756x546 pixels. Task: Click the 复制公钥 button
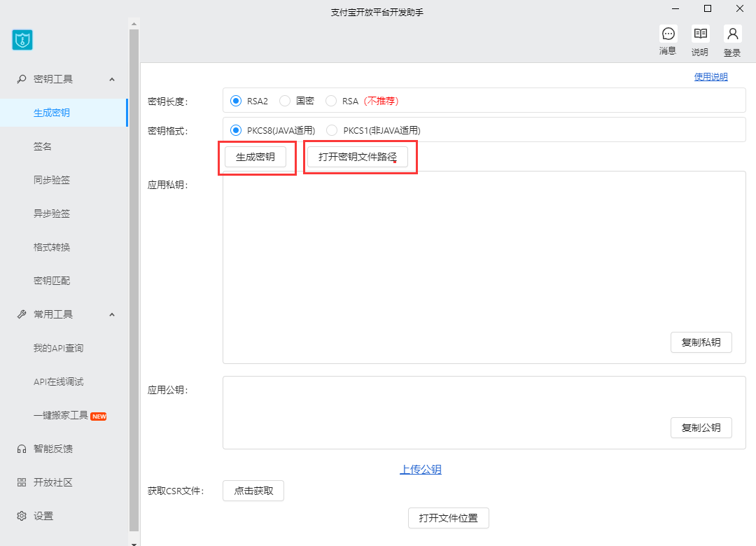701,428
